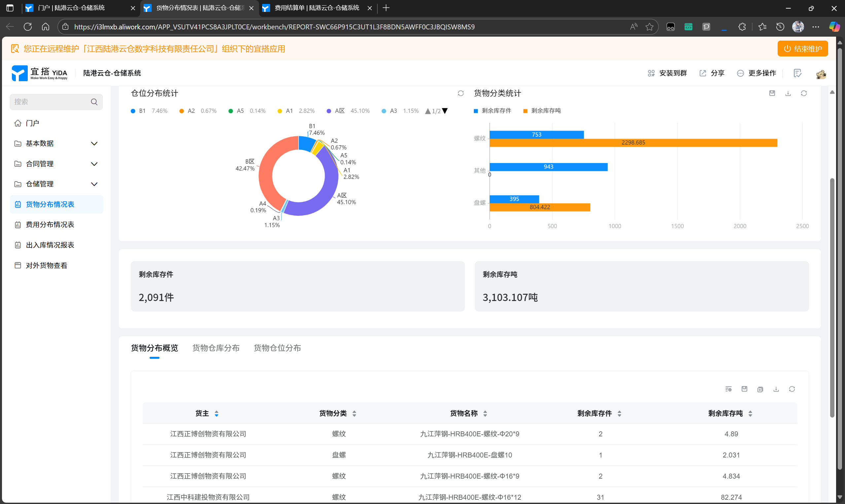845x504 pixels.
Task: Click save icon in 货物分类统计 chart header
Action: (772, 93)
